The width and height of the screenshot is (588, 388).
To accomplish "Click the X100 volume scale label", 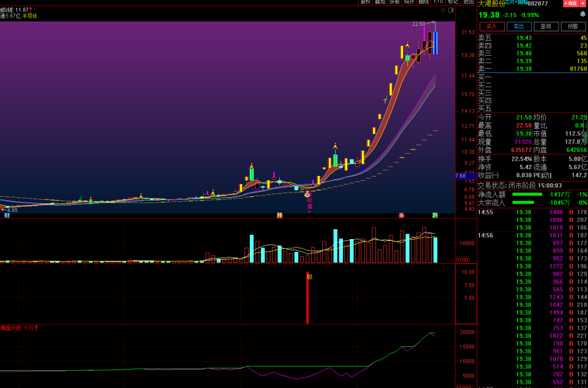I will 462,260.
